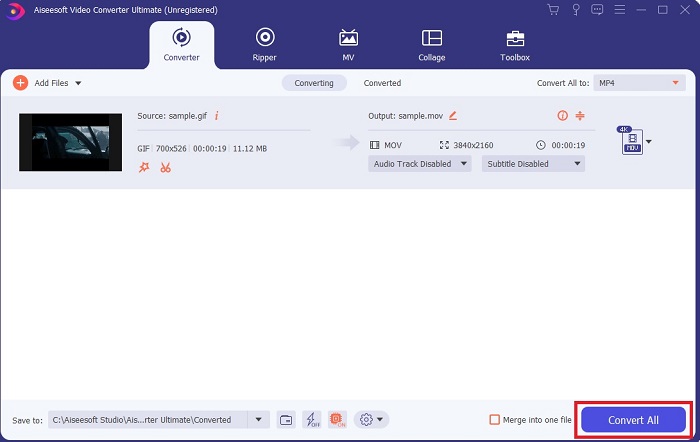Image resolution: width=700 pixels, height=442 pixels.
Task: Open the Audio Track Disabled dropdown
Action: pyautogui.click(x=420, y=164)
